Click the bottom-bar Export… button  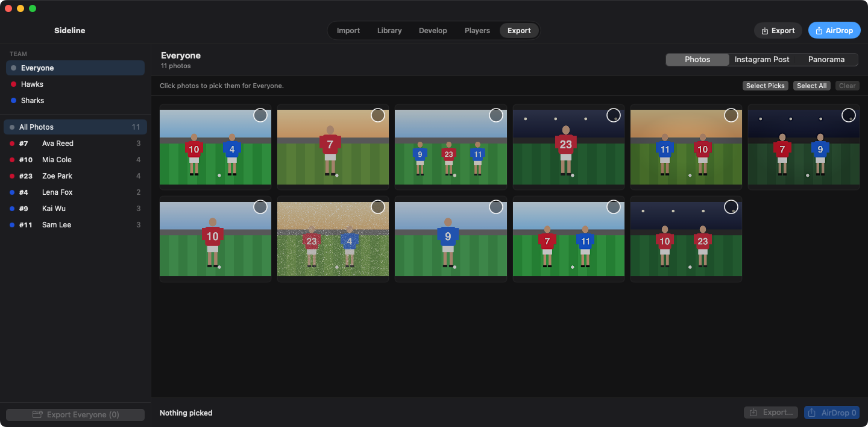771,413
